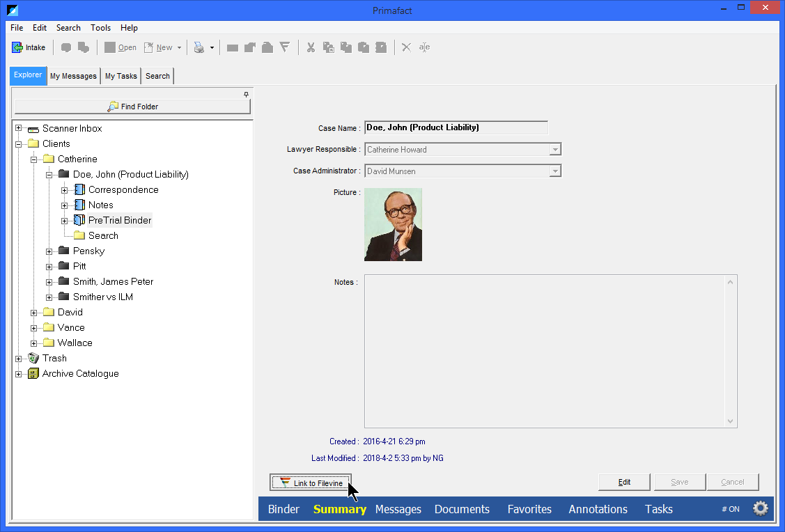Open the Lawyer Responsible dropdown

555,149
